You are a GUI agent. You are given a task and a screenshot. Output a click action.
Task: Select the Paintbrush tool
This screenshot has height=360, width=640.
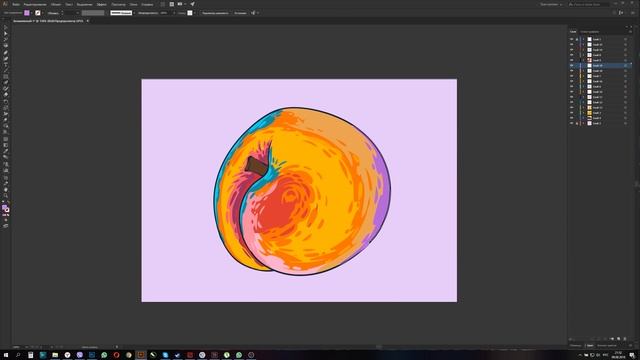coord(5,82)
